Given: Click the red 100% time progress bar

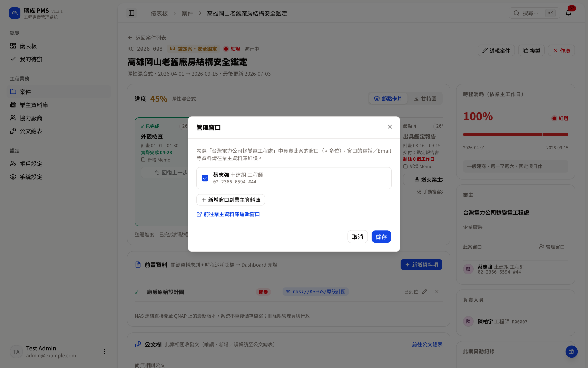Looking at the screenshot, I should pos(516,134).
